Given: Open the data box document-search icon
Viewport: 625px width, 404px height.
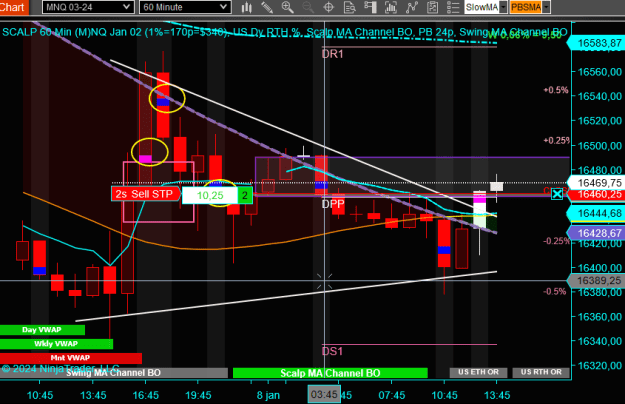Looking at the screenshot, I should coord(350,7).
